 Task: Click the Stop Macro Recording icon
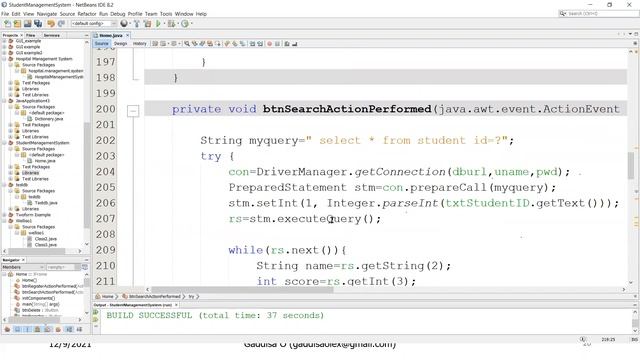point(277,44)
